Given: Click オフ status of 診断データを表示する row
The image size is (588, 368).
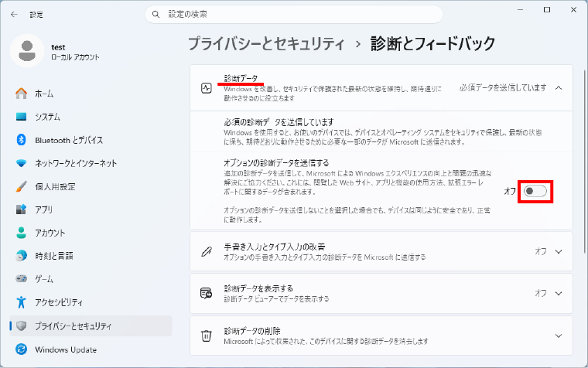Looking at the screenshot, I should click(x=541, y=293).
